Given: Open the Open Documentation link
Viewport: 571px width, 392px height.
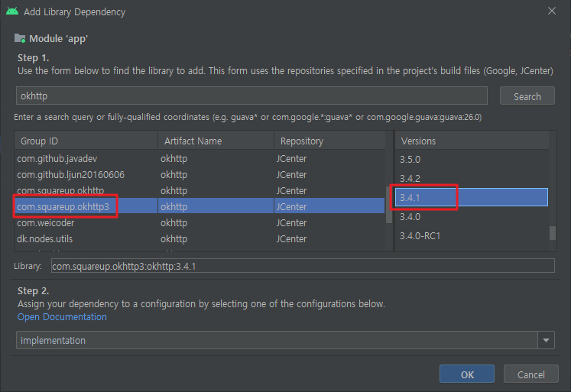Looking at the screenshot, I should click(62, 316).
